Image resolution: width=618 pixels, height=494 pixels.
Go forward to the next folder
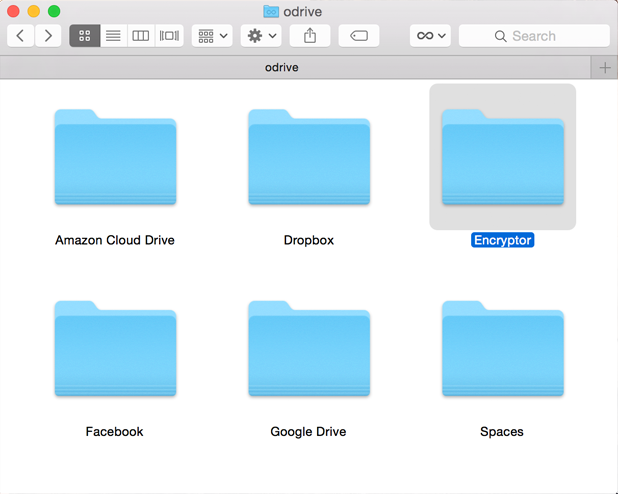click(x=48, y=36)
